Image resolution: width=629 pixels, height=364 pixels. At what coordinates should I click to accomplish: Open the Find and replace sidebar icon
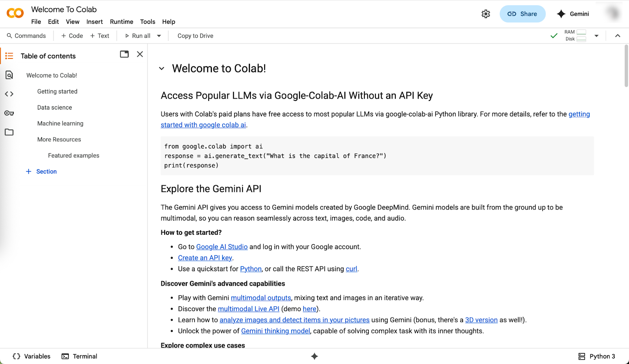[x=9, y=75]
